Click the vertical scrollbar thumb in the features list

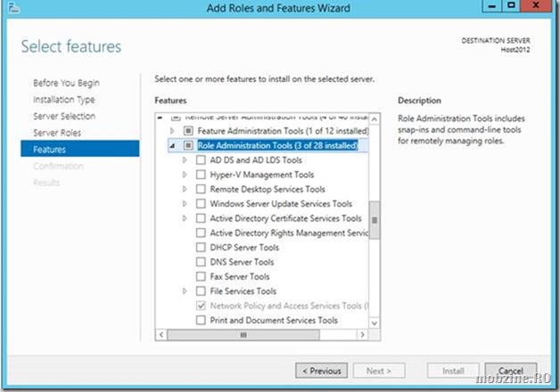pyautogui.click(x=375, y=220)
